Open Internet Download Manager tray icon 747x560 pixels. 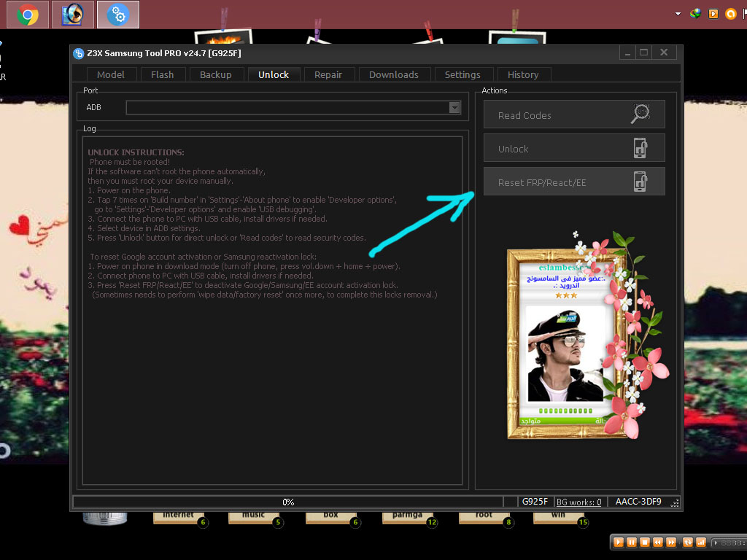click(695, 14)
